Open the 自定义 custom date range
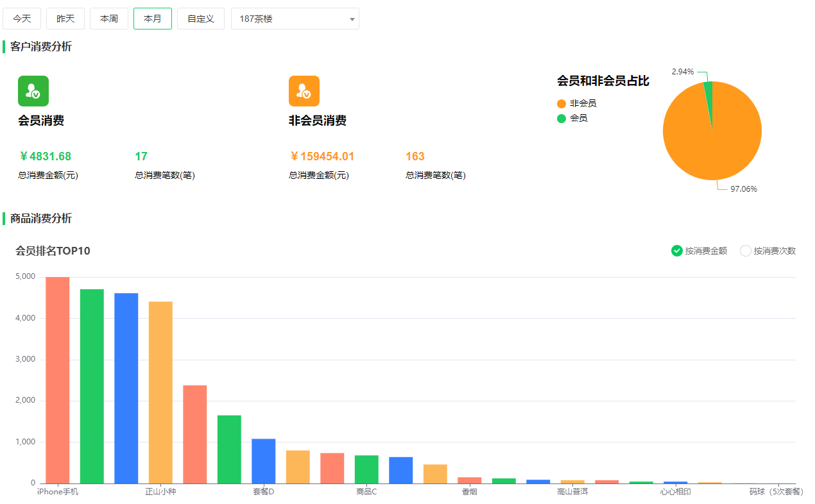This screenshot has height=504, width=815. pos(200,19)
